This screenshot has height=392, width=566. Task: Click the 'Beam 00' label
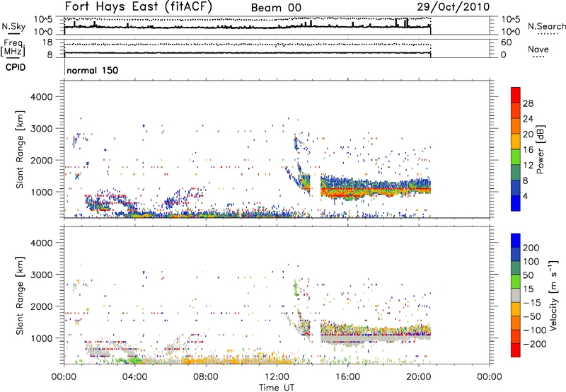click(x=276, y=8)
